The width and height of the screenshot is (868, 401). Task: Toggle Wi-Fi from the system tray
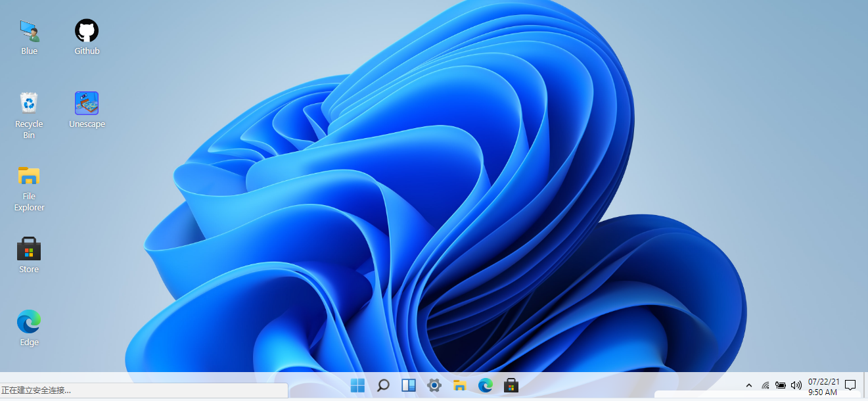[x=765, y=385]
